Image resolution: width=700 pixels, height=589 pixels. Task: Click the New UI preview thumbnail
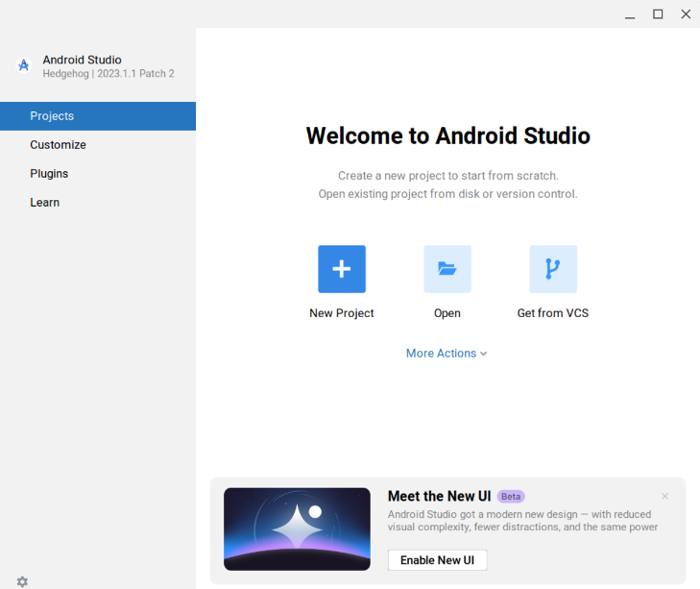tap(297, 528)
